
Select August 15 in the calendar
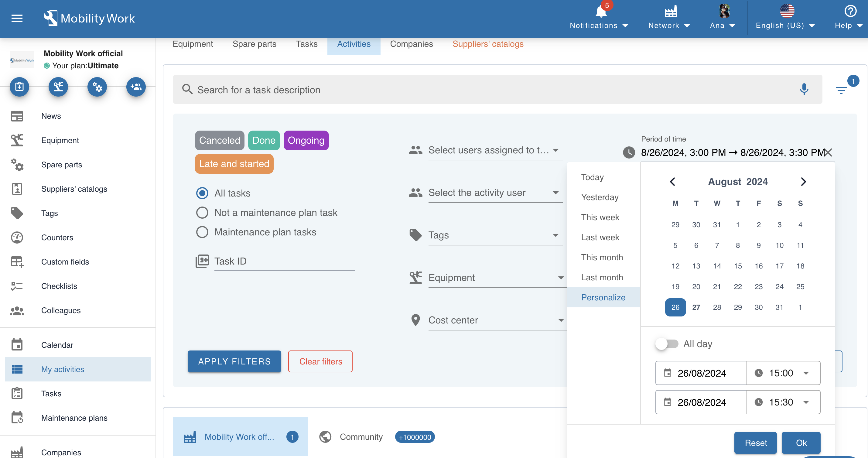[738, 266]
